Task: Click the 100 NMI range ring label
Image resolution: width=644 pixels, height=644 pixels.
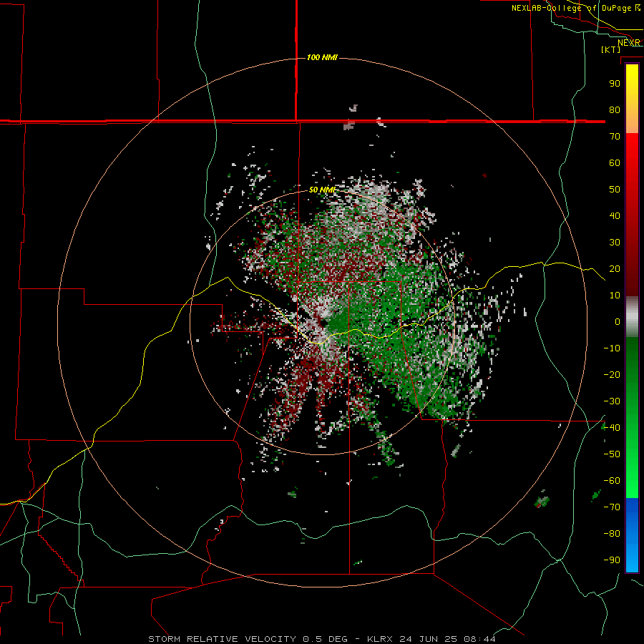Action: [322, 57]
